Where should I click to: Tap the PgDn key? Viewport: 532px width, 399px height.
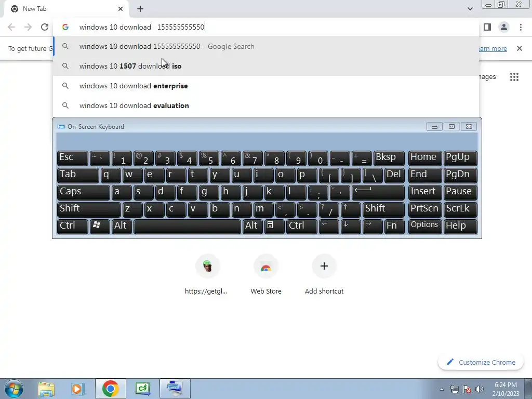460,175
